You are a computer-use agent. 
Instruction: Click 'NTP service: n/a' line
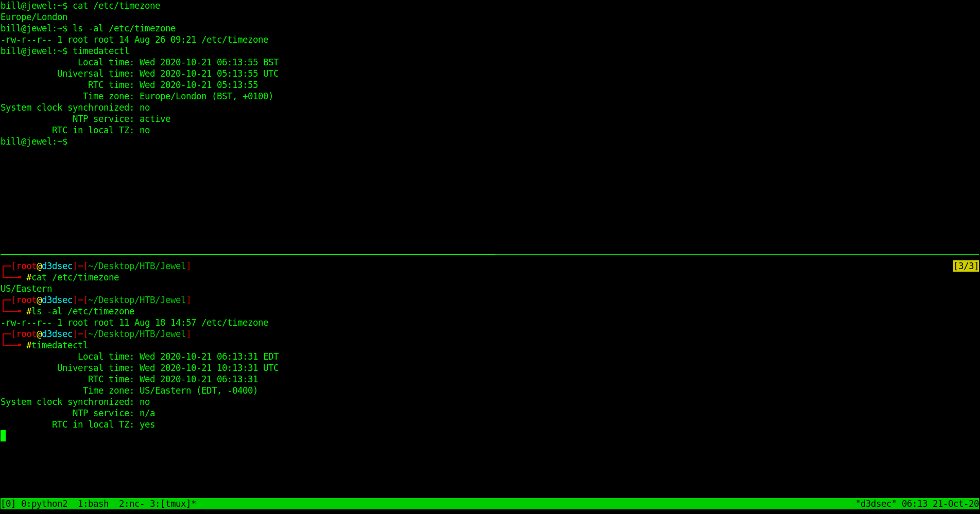pyautogui.click(x=114, y=413)
